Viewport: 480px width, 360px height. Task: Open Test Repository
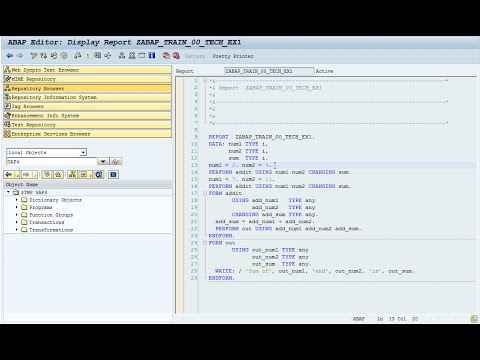pos(88,125)
